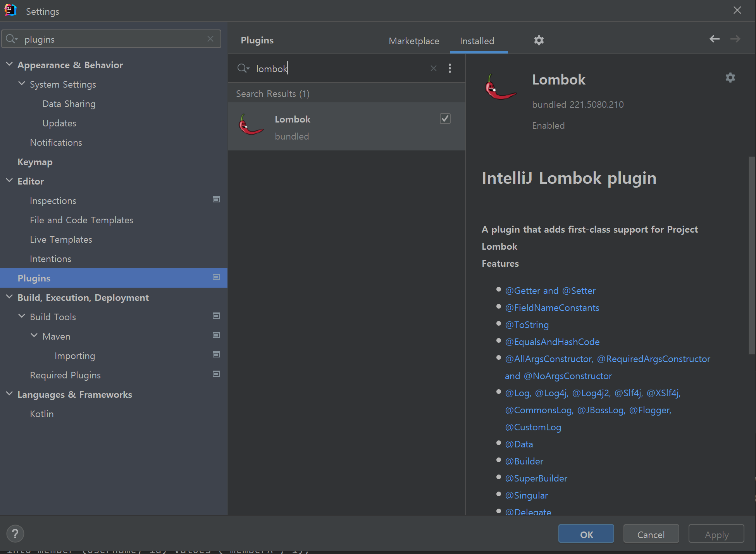This screenshot has width=756, height=554.
Task: Open the plugins manage gear menu
Action: tap(539, 40)
